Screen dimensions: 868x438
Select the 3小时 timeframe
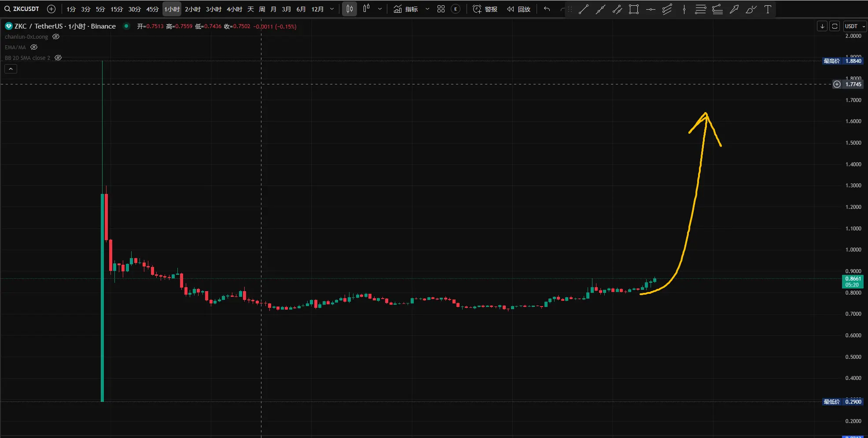213,9
